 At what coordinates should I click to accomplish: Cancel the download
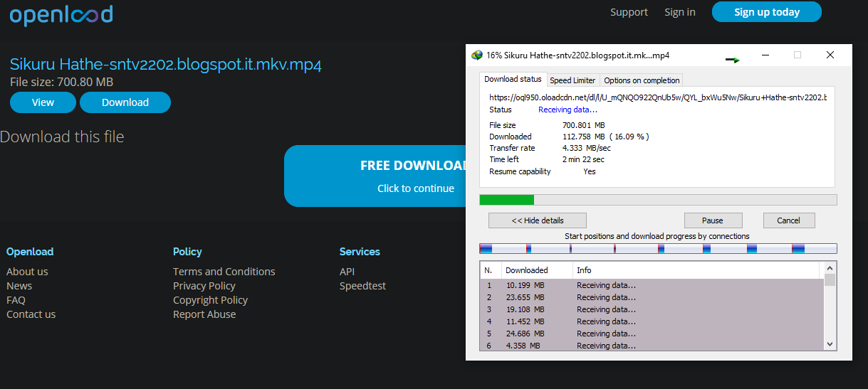788,220
